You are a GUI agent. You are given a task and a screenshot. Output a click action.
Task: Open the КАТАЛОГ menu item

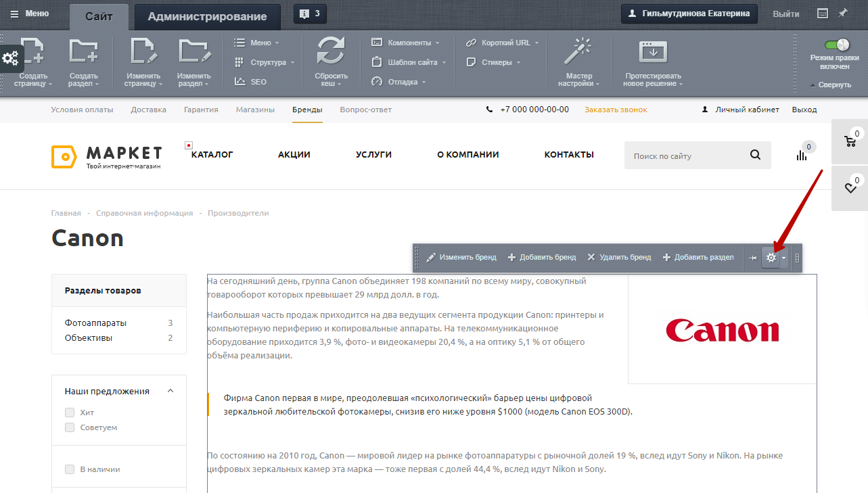pyautogui.click(x=212, y=155)
